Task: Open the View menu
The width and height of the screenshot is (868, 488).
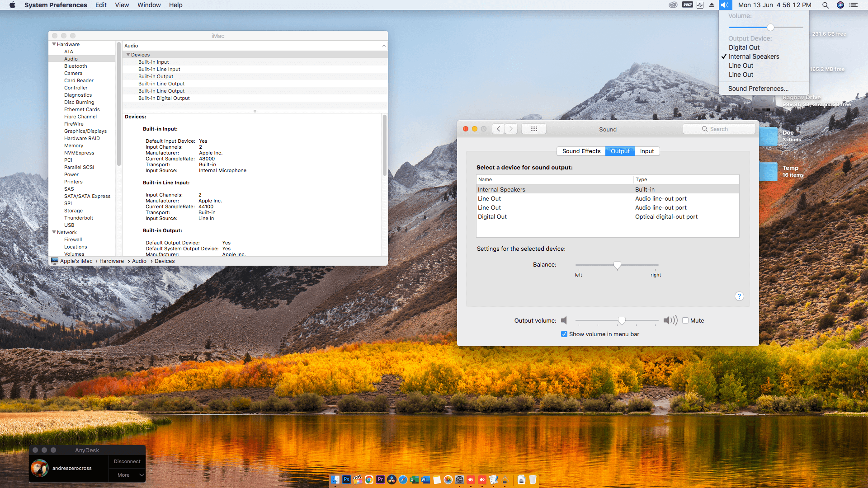Action: click(122, 5)
